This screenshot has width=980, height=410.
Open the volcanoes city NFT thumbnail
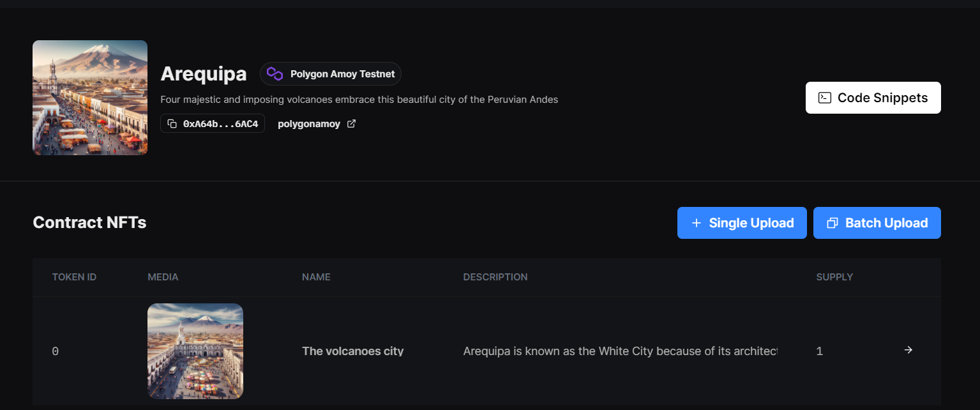(195, 351)
